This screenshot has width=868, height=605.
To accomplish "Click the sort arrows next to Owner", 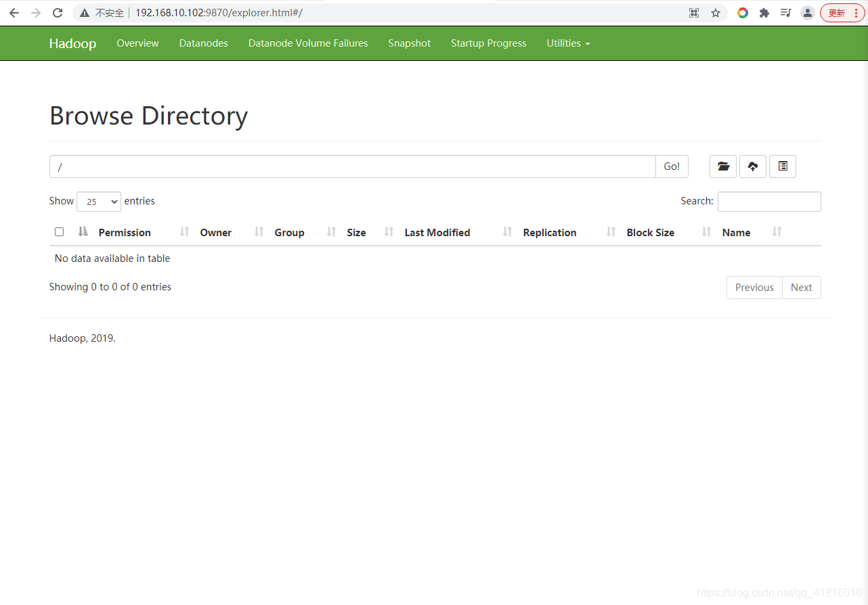I will coord(259,231).
